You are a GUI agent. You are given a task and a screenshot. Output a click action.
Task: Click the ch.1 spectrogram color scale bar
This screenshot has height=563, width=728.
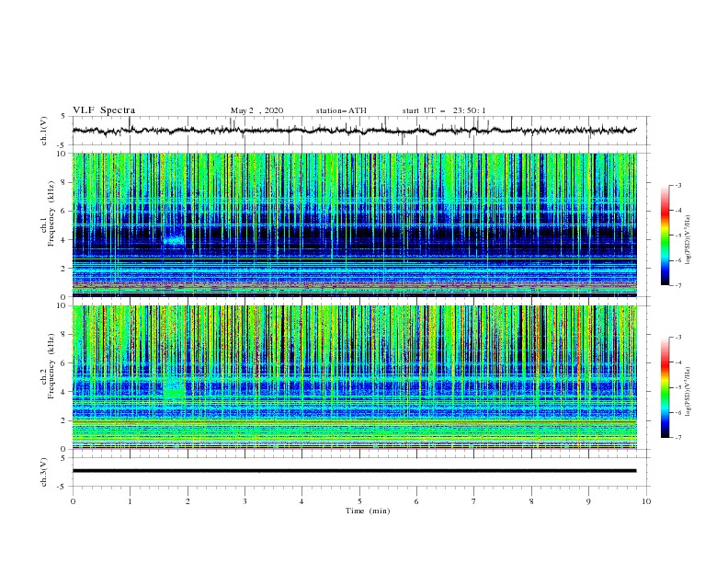coord(665,236)
